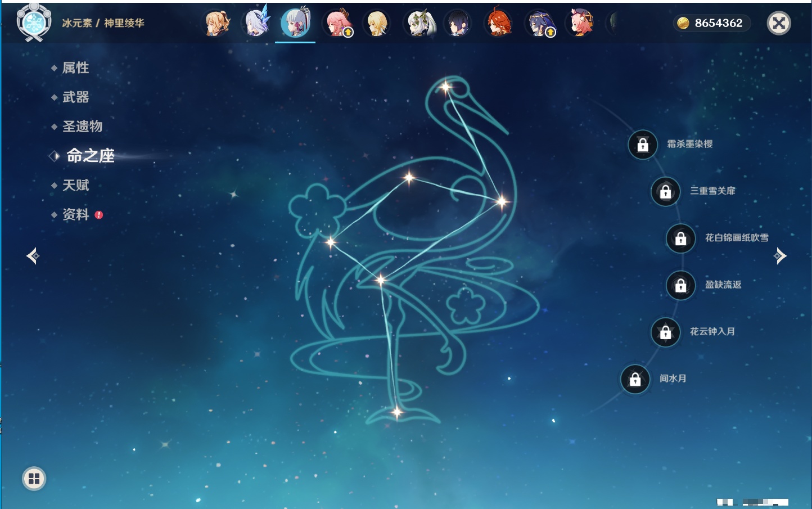This screenshot has width=812, height=509.
Task: Select the dark purple-haired character portrait
Action: 458,24
